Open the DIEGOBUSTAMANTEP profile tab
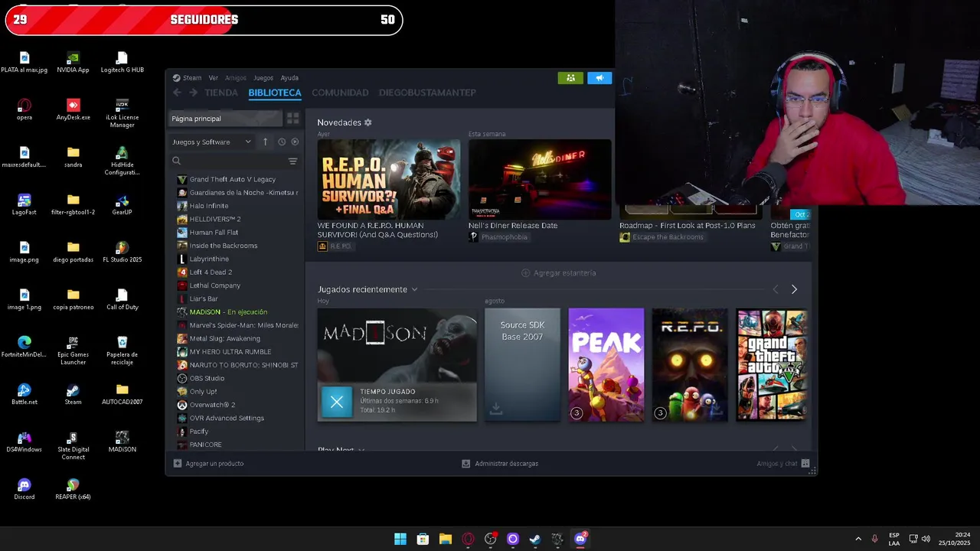Image resolution: width=980 pixels, height=551 pixels. pos(427,93)
